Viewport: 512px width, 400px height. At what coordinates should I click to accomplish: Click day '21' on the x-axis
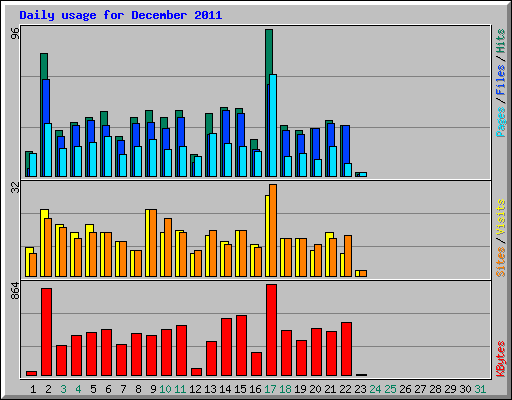coord(330,389)
